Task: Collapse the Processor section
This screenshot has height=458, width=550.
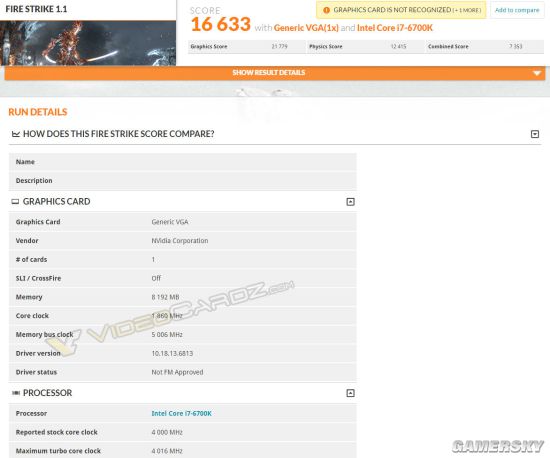Action: pyautogui.click(x=350, y=393)
